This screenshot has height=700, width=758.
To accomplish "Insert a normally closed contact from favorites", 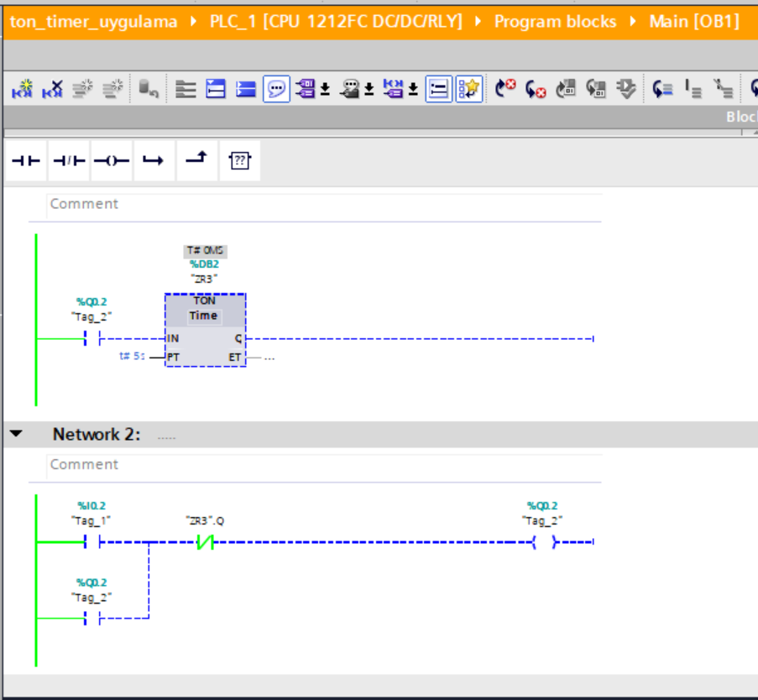I will 69,160.
